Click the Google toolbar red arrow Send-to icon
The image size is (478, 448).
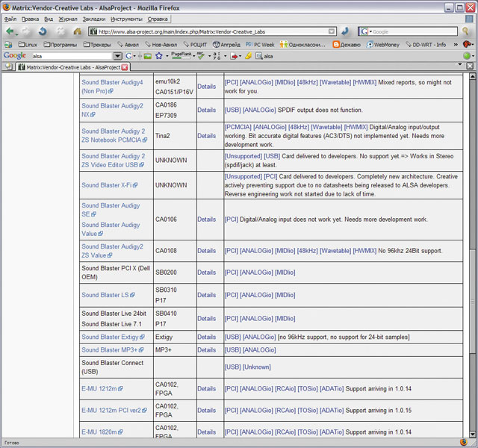pyautogui.click(x=234, y=56)
